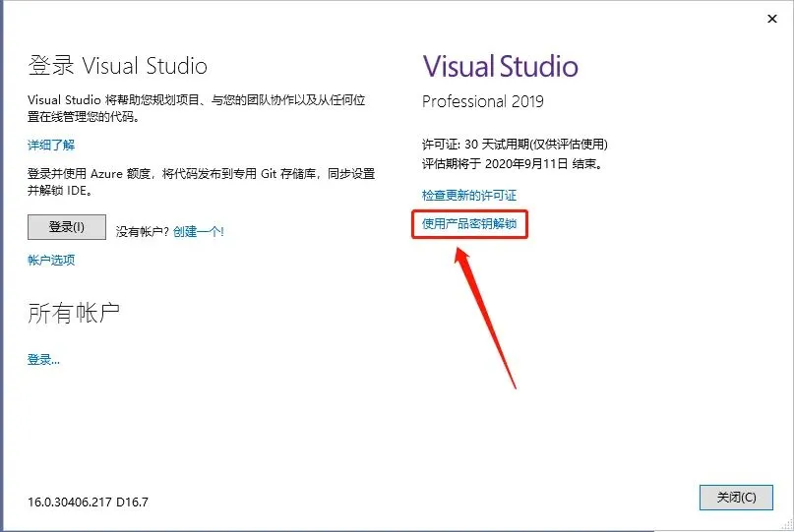Click the purple Visual Studio logo text
The height and width of the screenshot is (532, 794).
[x=500, y=66]
